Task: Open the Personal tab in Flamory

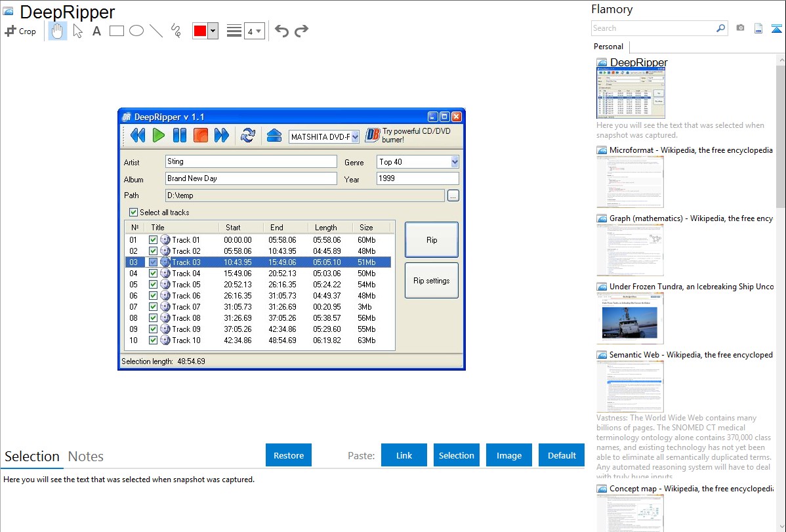Action: (x=609, y=47)
